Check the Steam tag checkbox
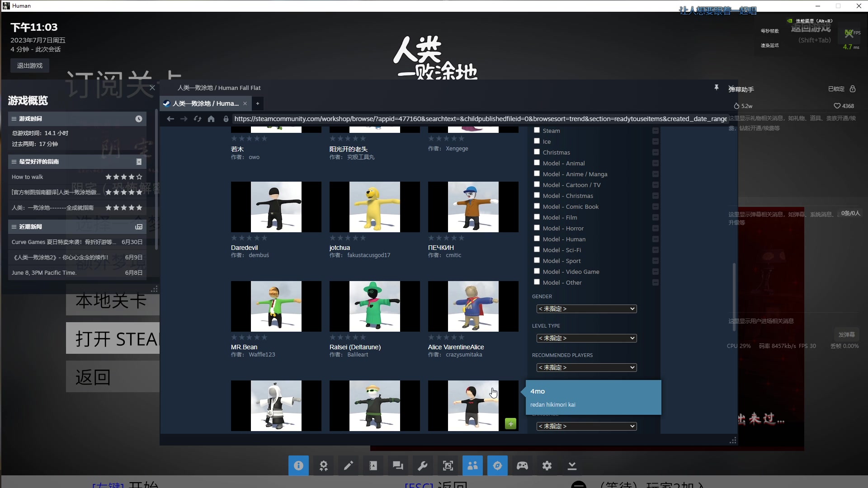Viewport: 868px width, 488px height. (537, 130)
